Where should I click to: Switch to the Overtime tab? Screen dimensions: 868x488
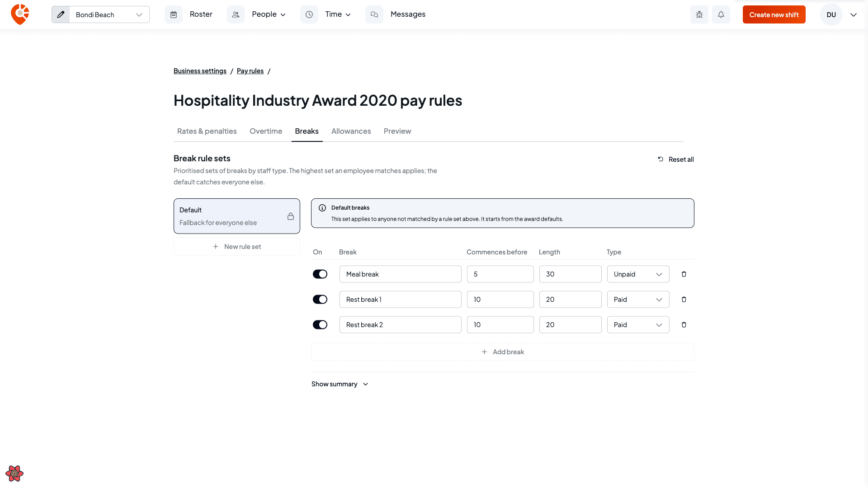coord(266,131)
